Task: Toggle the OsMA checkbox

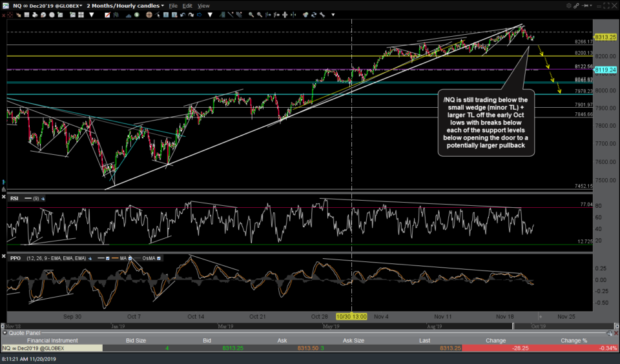Action: 159,258
